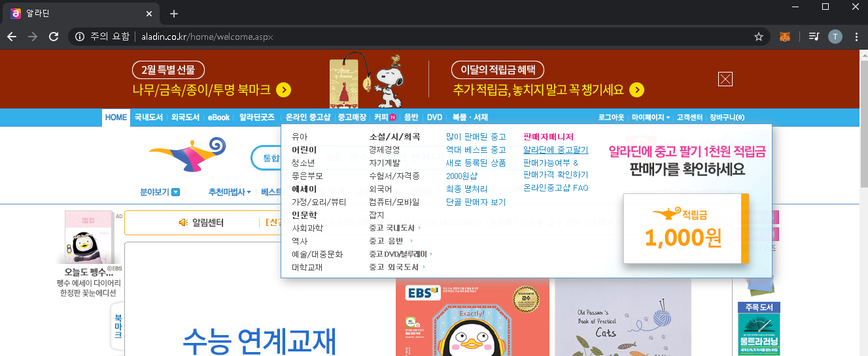Open the EBS Exactly penguin book cover

point(472,317)
